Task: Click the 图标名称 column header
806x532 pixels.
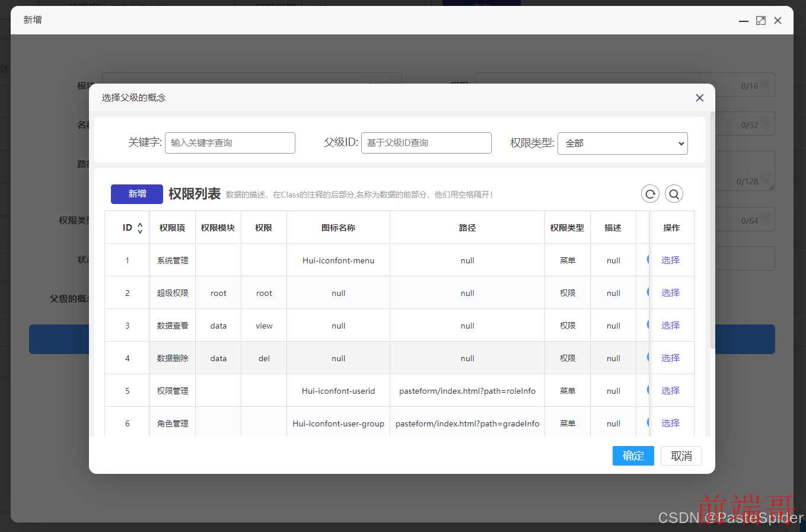Action: pyautogui.click(x=339, y=228)
